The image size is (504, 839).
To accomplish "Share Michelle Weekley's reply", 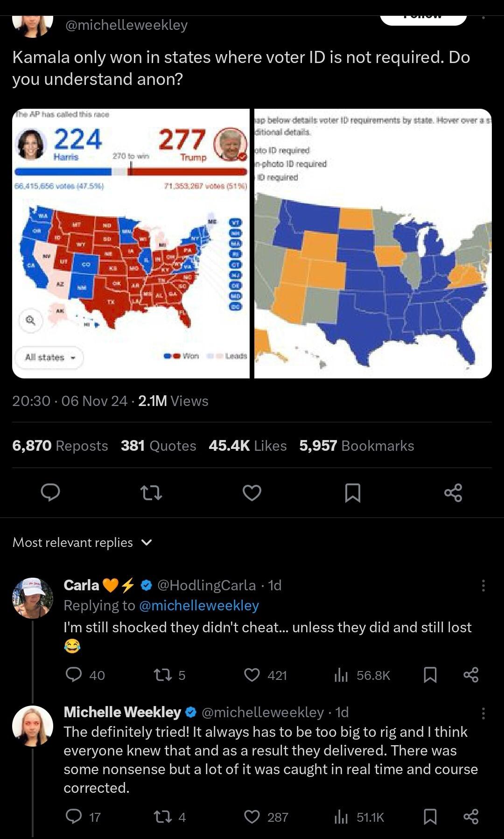I will coord(471,817).
